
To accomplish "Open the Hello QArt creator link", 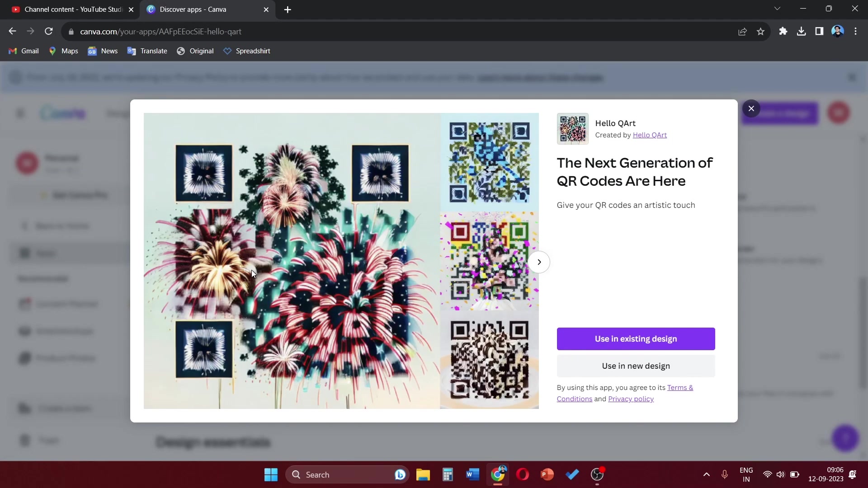I will [x=650, y=135].
